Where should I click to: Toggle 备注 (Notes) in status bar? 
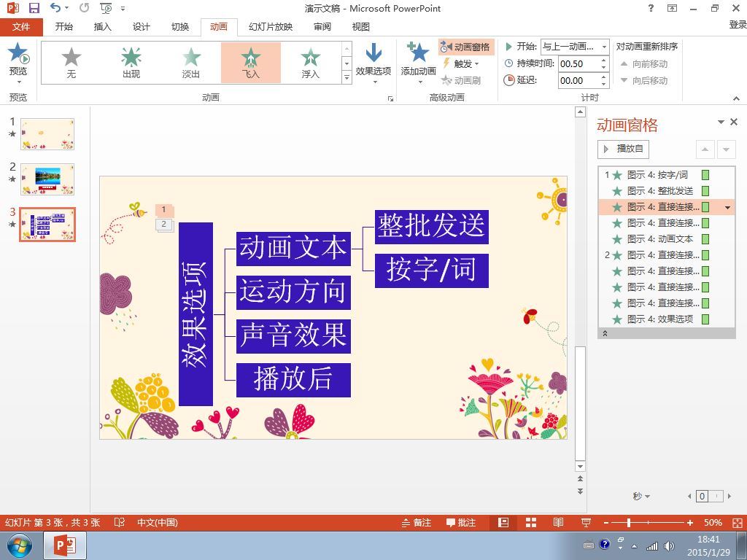click(x=417, y=523)
